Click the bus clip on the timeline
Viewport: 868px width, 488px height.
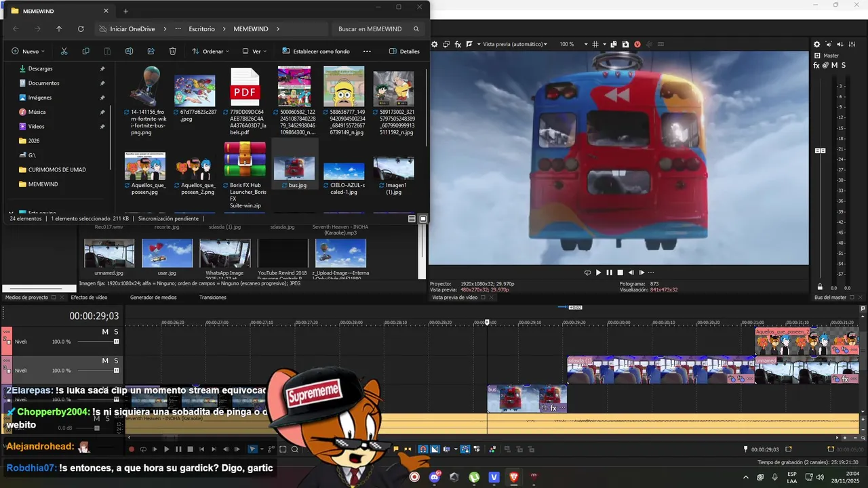pyautogui.click(x=527, y=399)
